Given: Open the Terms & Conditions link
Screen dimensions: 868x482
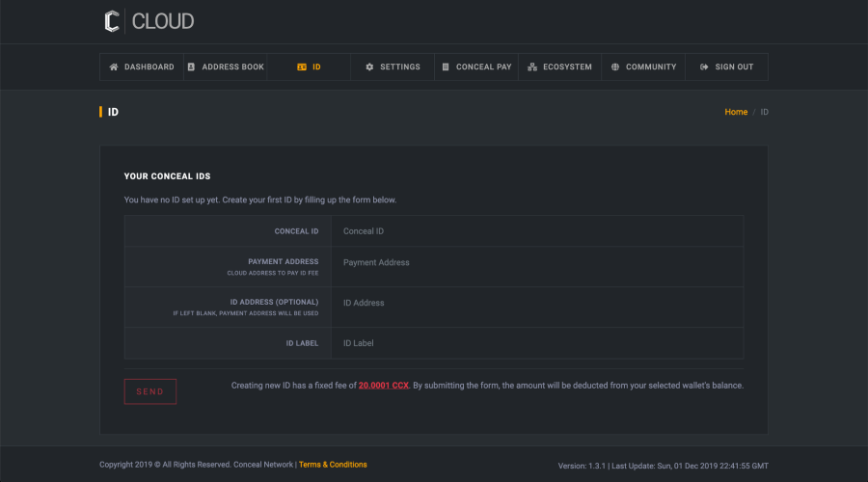Looking at the screenshot, I should tap(333, 465).
